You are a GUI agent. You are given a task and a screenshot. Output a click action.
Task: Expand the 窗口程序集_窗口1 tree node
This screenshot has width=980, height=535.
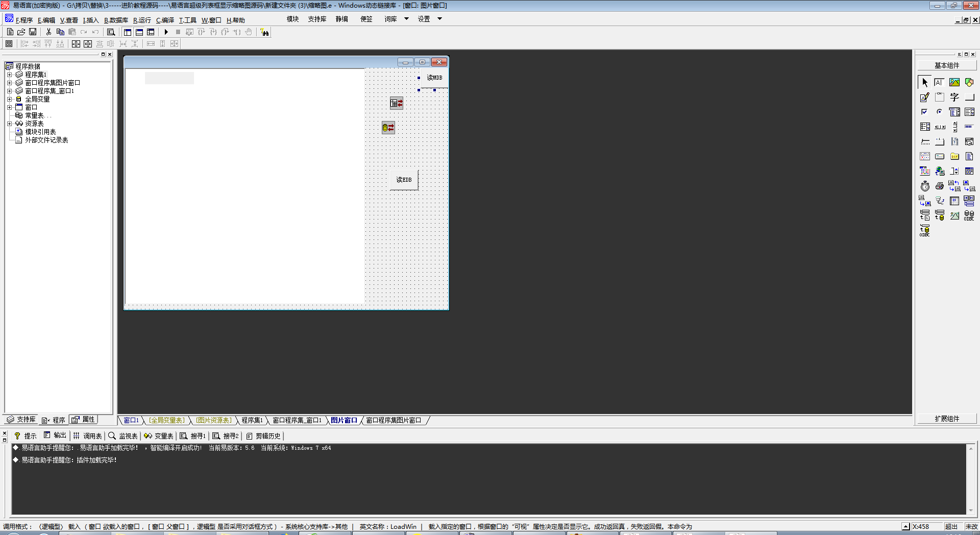[x=9, y=91]
